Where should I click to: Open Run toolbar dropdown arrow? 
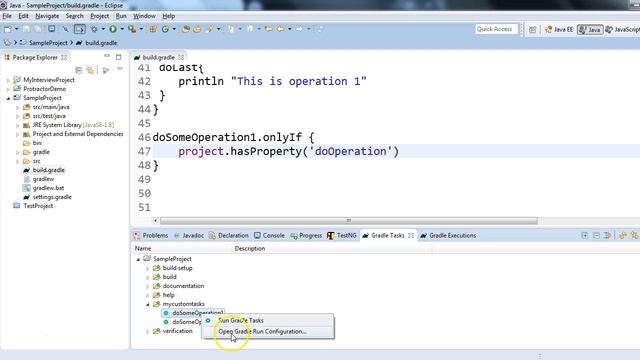122,29
